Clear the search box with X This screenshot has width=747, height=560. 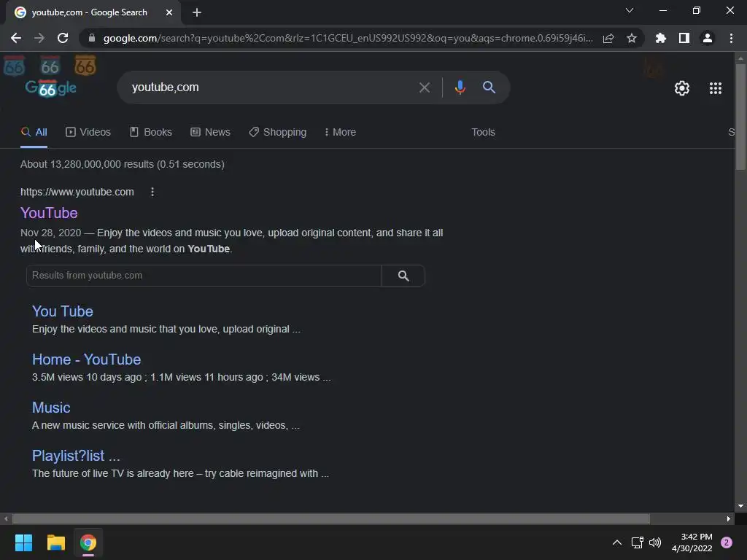(424, 87)
